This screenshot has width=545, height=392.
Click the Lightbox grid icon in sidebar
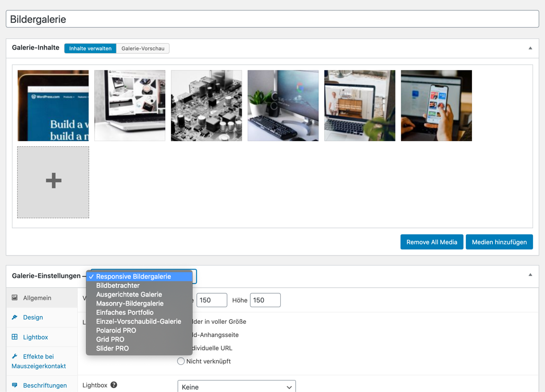(x=15, y=337)
